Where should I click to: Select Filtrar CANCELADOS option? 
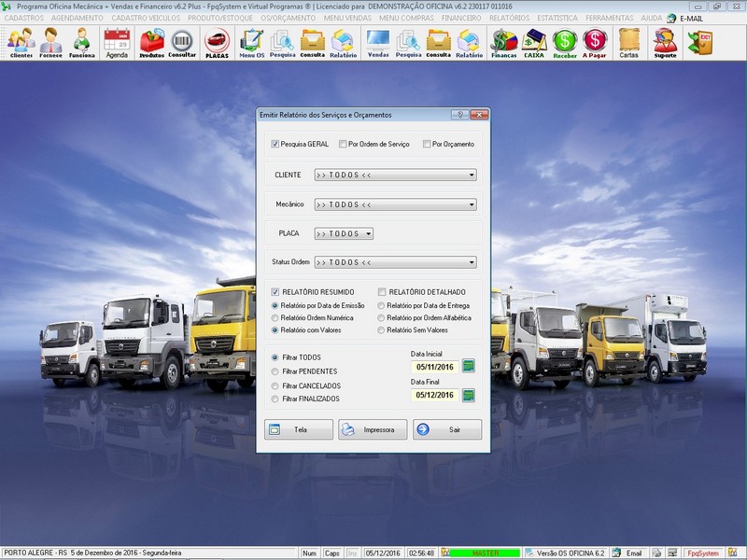coord(275,385)
